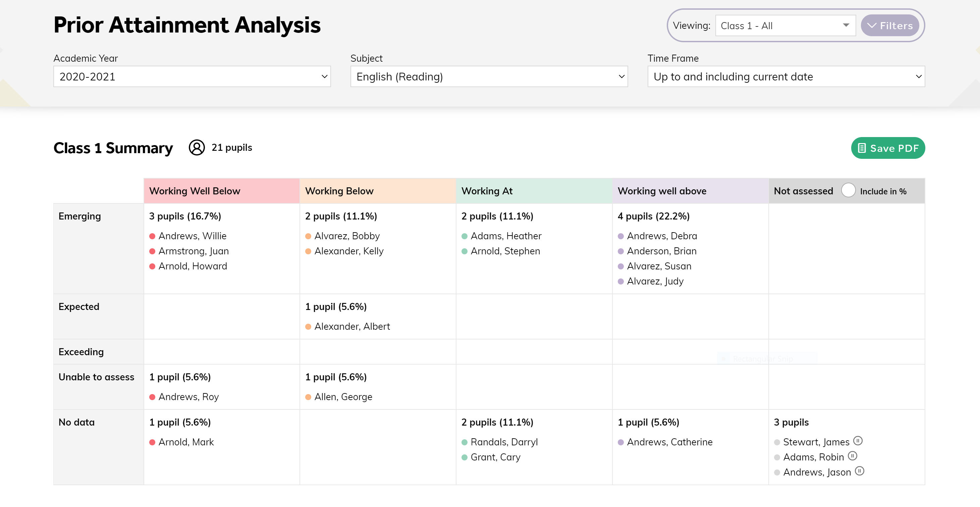This screenshot has height=507, width=980.
Task: Click the Unable to assess row label
Action: (96, 377)
